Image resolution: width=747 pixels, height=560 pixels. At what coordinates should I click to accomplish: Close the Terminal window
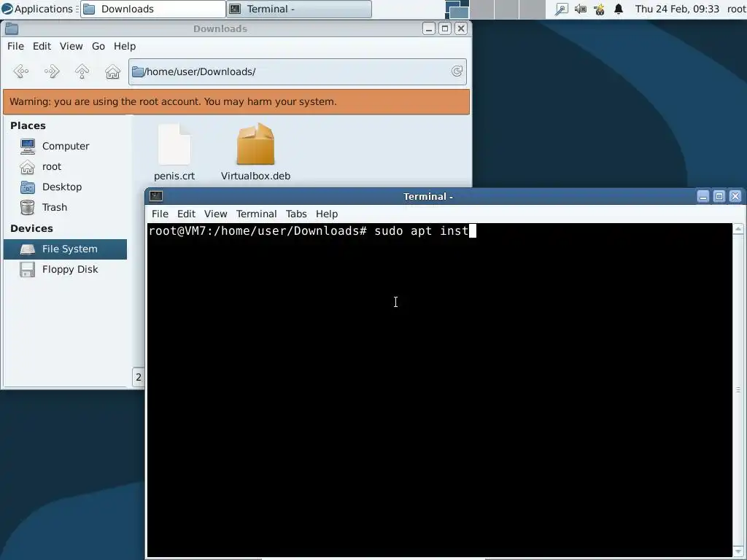tap(735, 196)
